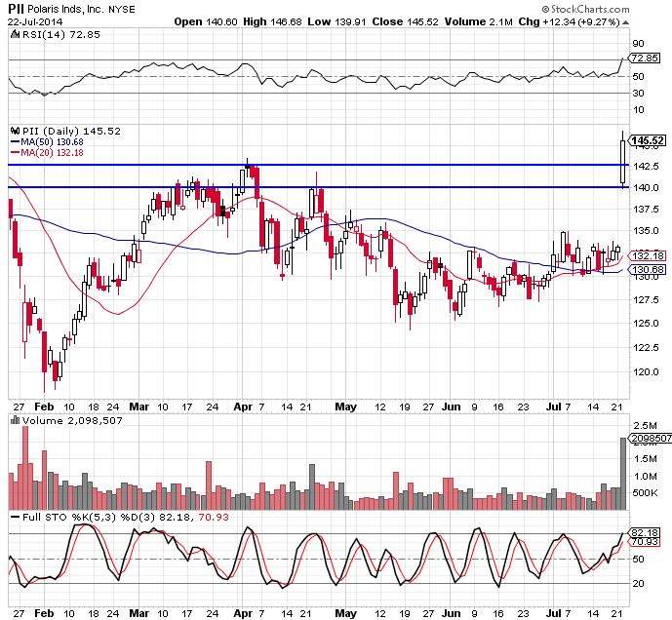Click the 72.85 RSI value tag on right axis
The height and width of the screenshot is (620, 672).
pos(644,58)
